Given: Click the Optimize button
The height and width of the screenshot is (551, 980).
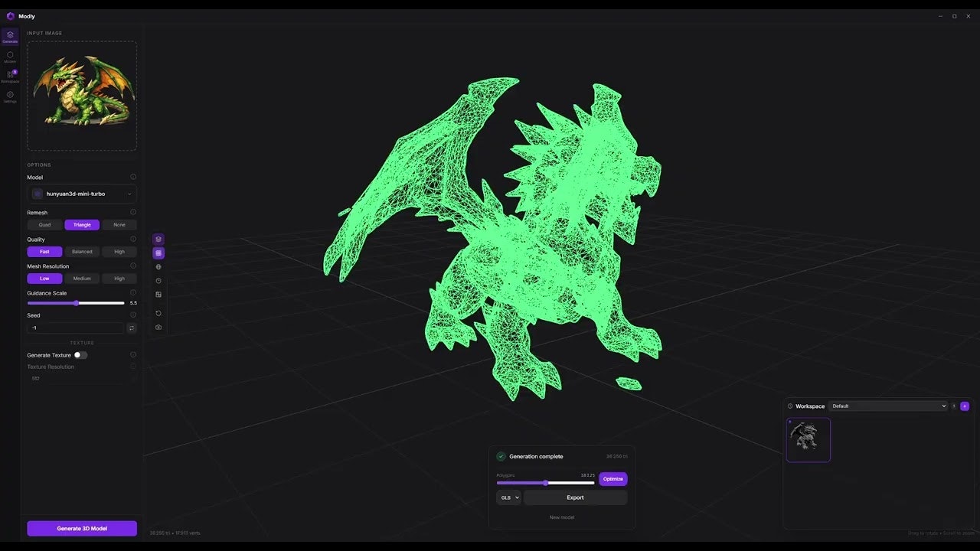Looking at the screenshot, I should click(613, 479).
